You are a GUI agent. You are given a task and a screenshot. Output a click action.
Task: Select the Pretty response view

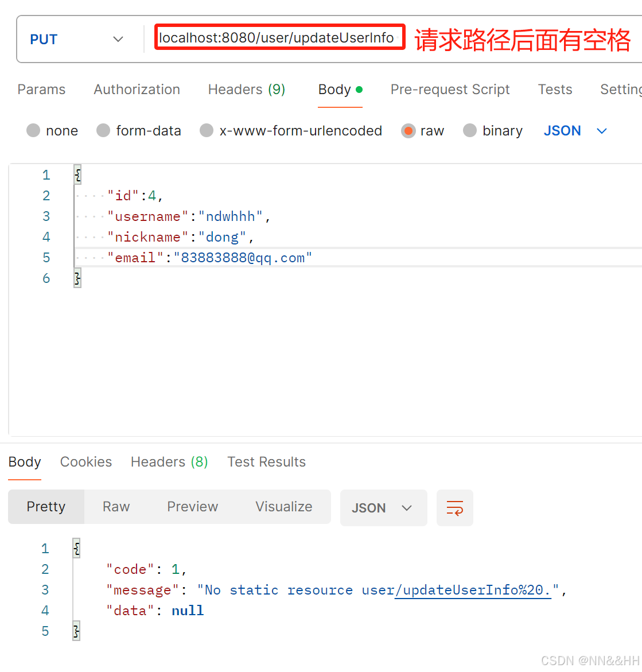tap(46, 507)
